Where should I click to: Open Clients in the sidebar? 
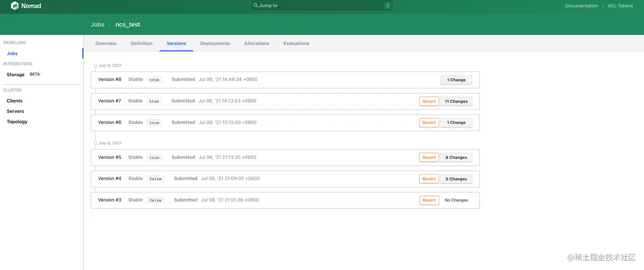pyautogui.click(x=14, y=101)
